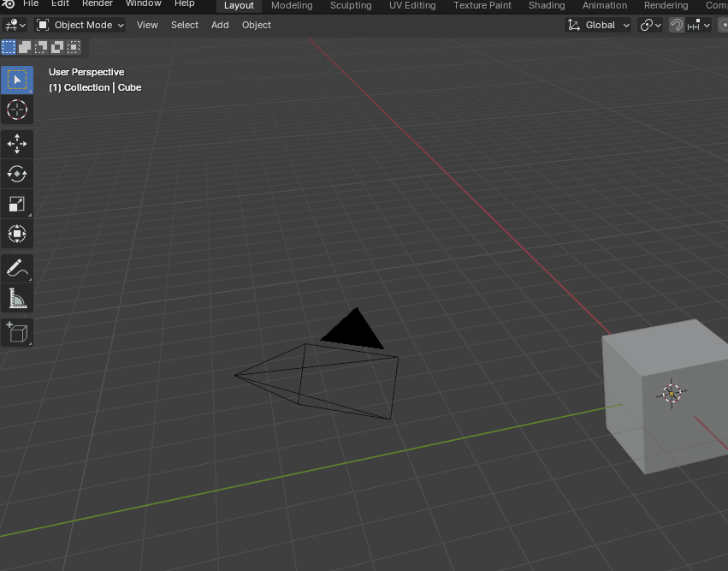728x571 pixels.
Task: Select the Scale tool
Action: 17,204
